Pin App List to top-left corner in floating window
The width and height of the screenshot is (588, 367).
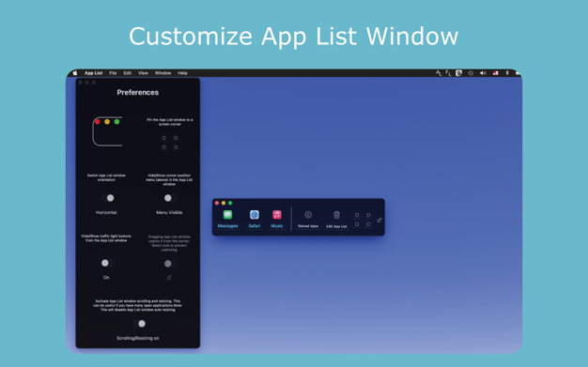[x=357, y=215]
